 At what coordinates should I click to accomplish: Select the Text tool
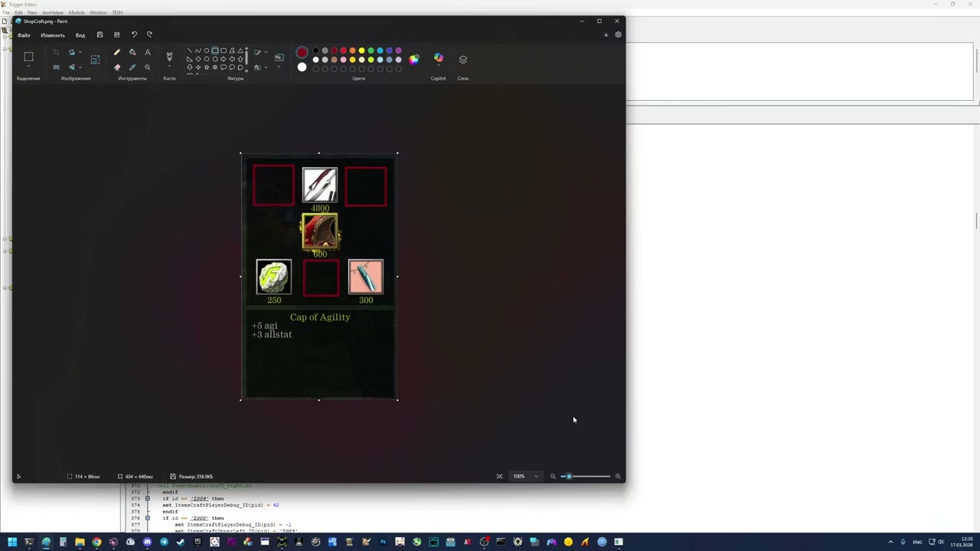tap(148, 52)
